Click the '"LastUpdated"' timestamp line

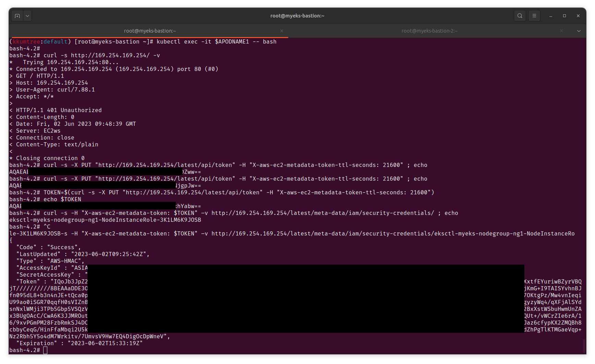[x=83, y=254]
